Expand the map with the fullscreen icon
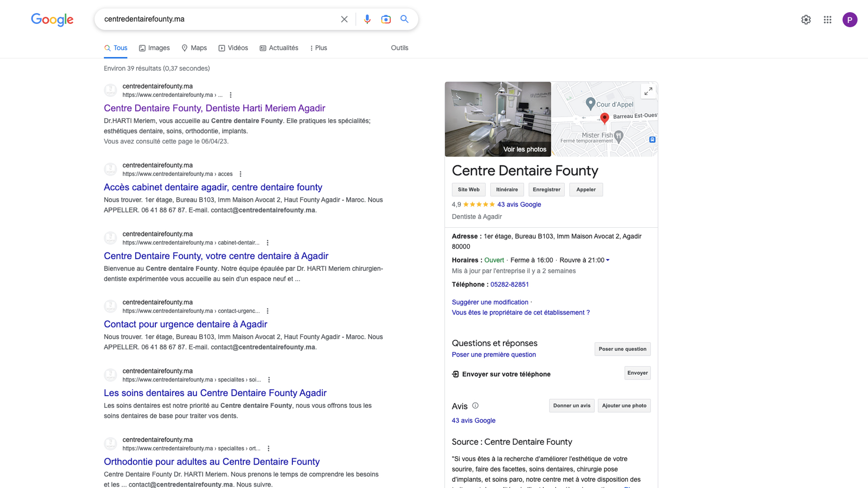Viewport: 868px width, 488px height. (x=648, y=92)
